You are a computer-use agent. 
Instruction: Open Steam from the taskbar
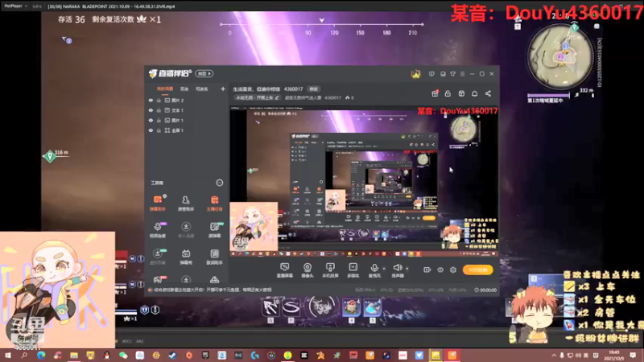click(x=172, y=356)
